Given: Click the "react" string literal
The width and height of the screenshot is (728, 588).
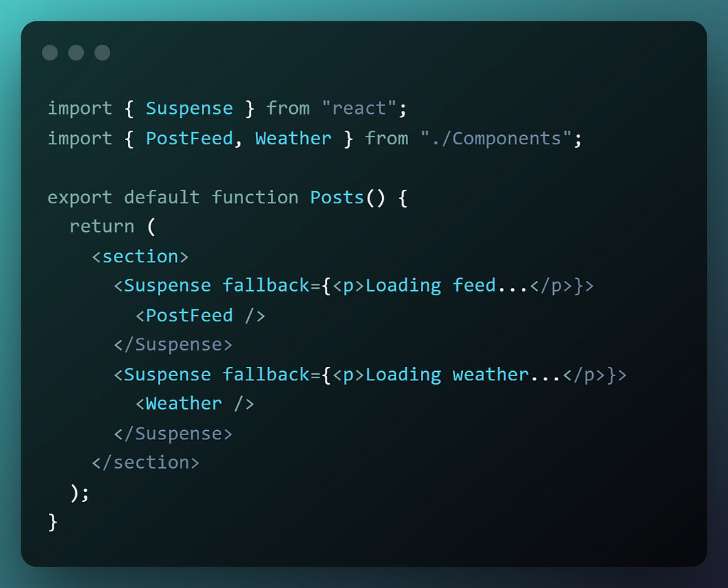Looking at the screenshot, I should coord(359,109).
